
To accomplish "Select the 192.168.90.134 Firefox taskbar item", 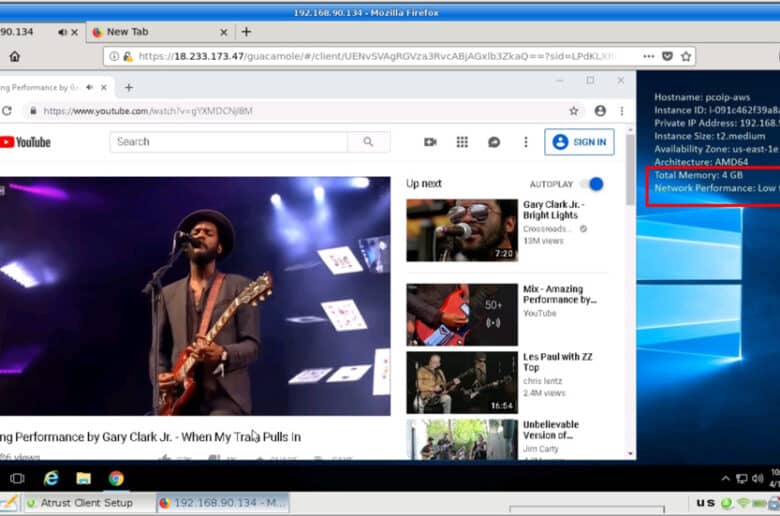I will [223, 503].
